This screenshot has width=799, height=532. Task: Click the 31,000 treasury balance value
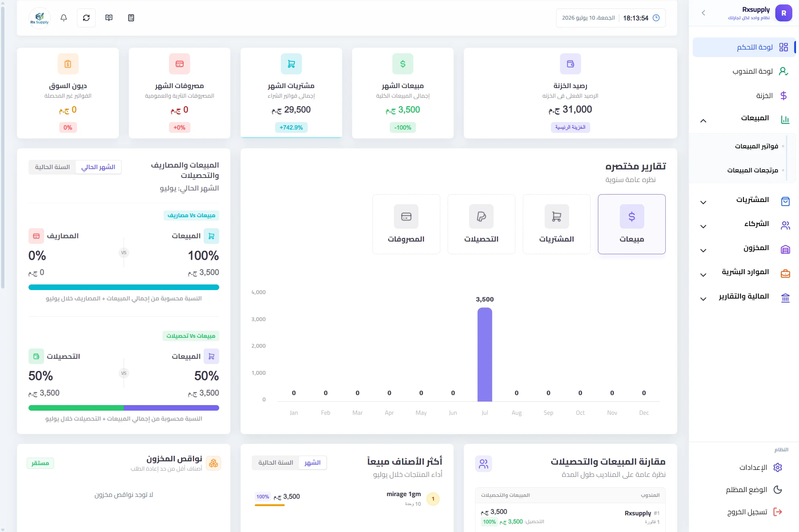point(570,110)
